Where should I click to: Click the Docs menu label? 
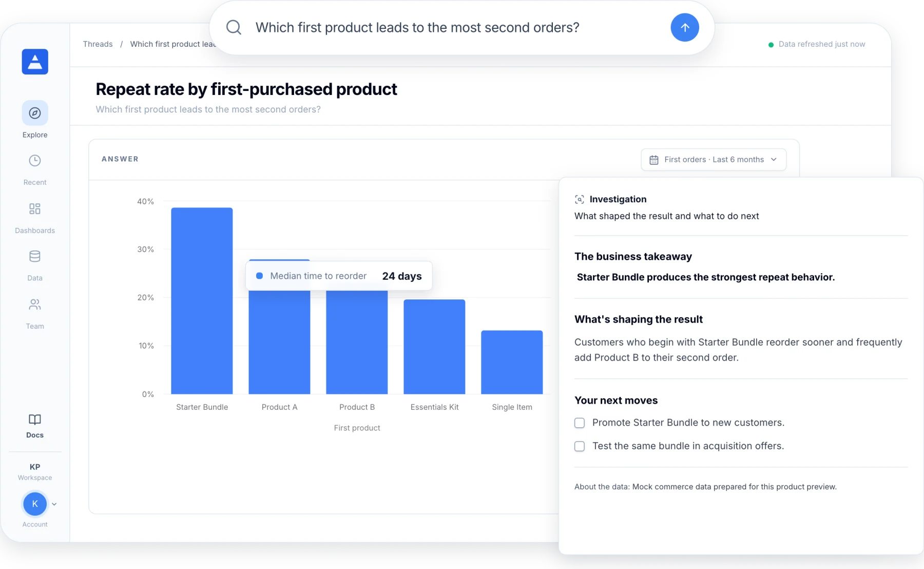tap(35, 435)
